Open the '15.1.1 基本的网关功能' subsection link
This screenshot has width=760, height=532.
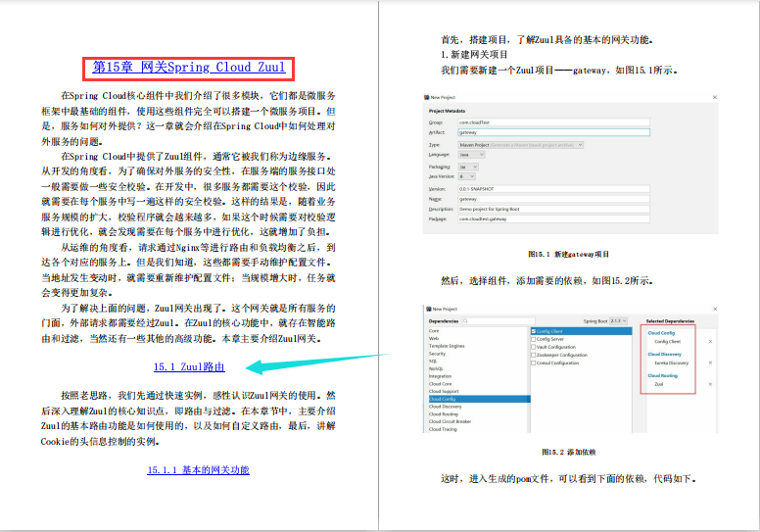point(198,470)
